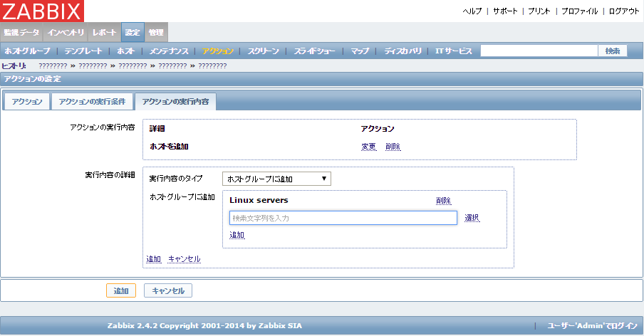
Task: Click the ZABBIX logo
Action: point(42,11)
